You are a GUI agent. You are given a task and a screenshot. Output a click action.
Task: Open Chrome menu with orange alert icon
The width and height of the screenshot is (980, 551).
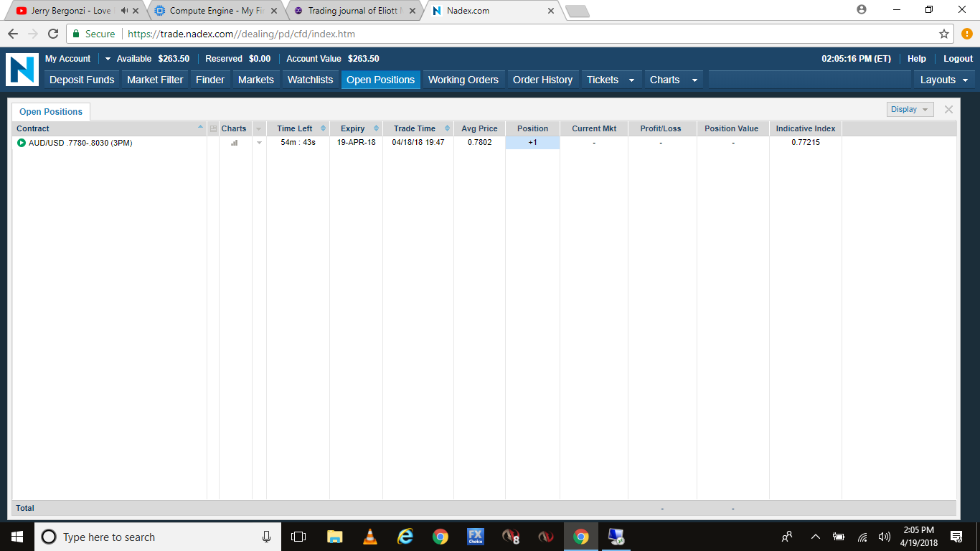[966, 34]
